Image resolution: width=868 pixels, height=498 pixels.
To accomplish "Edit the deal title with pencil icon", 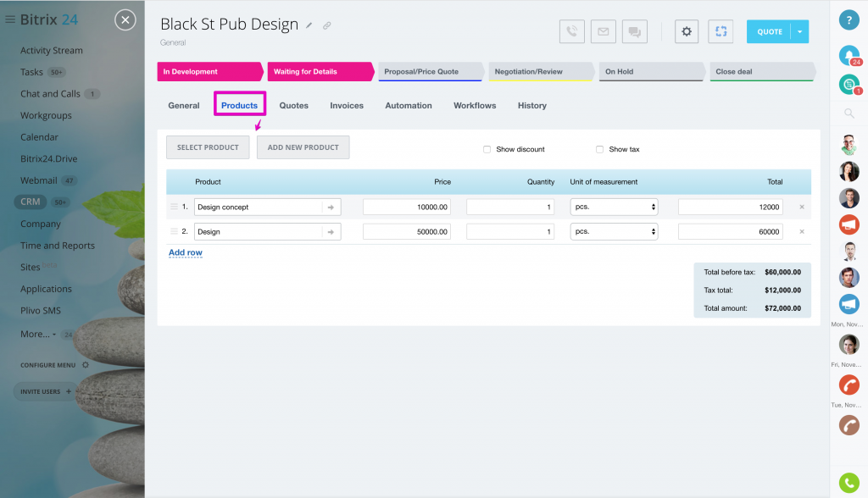I will [x=309, y=25].
